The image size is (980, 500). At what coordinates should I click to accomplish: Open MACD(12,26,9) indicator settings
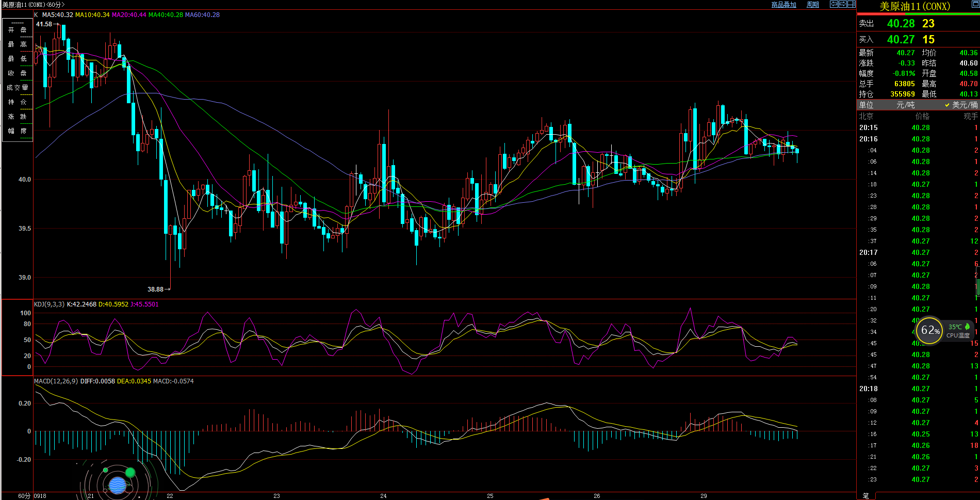click(56, 381)
